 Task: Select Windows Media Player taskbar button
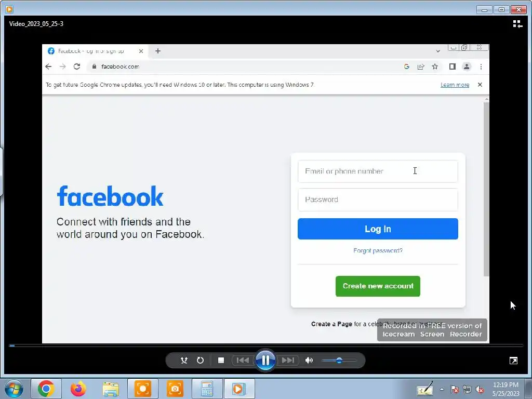(x=239, y=389)
